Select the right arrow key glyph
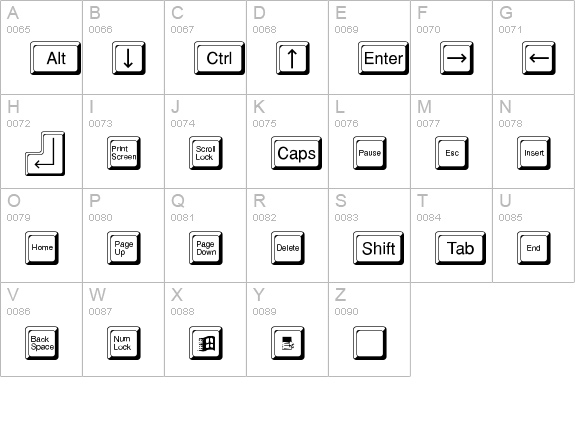The image size is (575, 421). [x=457, y=58]
